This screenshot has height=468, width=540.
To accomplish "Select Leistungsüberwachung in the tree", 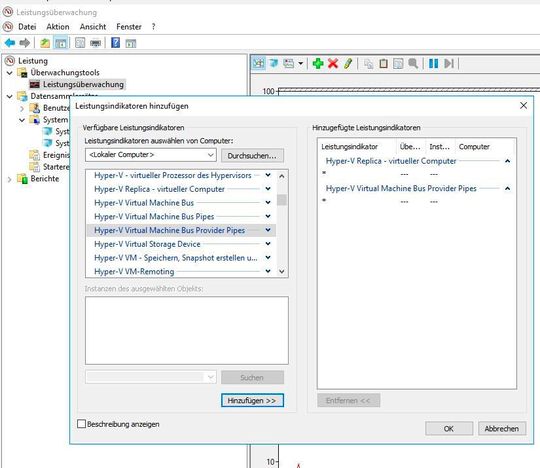I will point(83,84).
